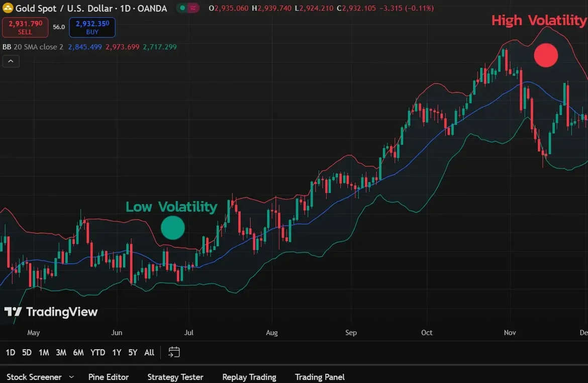Click the high price H2,939.740
The width and height of the screenshot is (588, 383).
(x=271, y=8)
